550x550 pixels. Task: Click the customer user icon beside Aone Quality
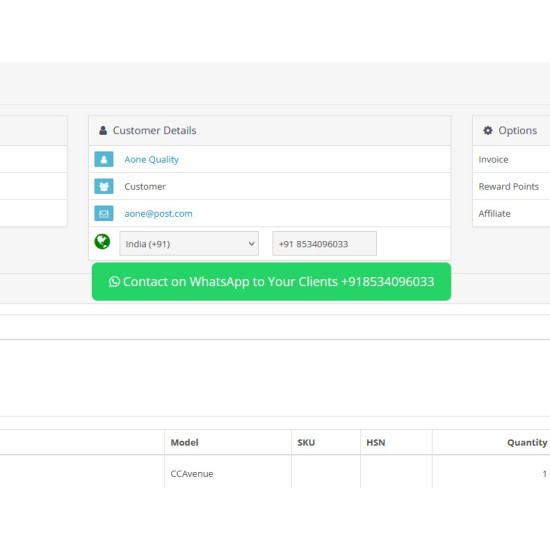click(104, 159)
